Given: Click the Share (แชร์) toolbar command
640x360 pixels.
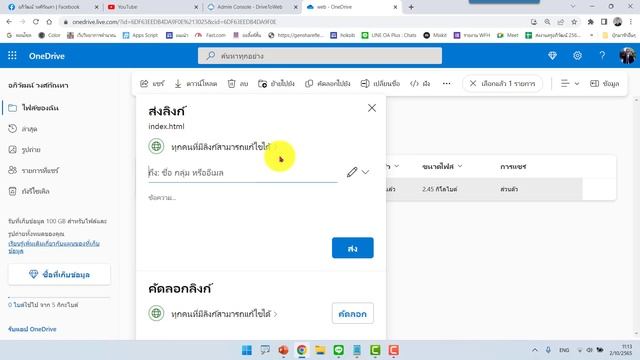Looking at the screenshot, I should (x=152, y=84).
